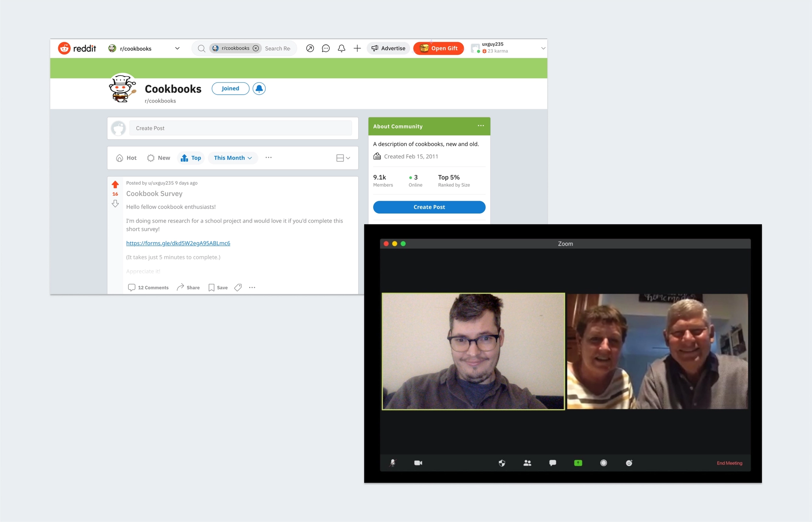Viewport: 812px width, 522px height.
Task: Open the Popular arrow icon in the header
Action: pyautogui.click(x=310, y=48)
